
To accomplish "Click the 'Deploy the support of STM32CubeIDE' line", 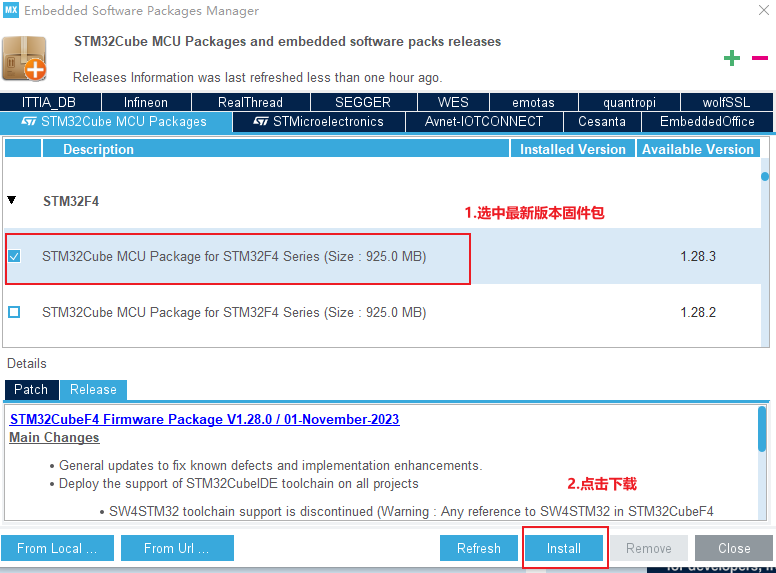I will 239,483.
